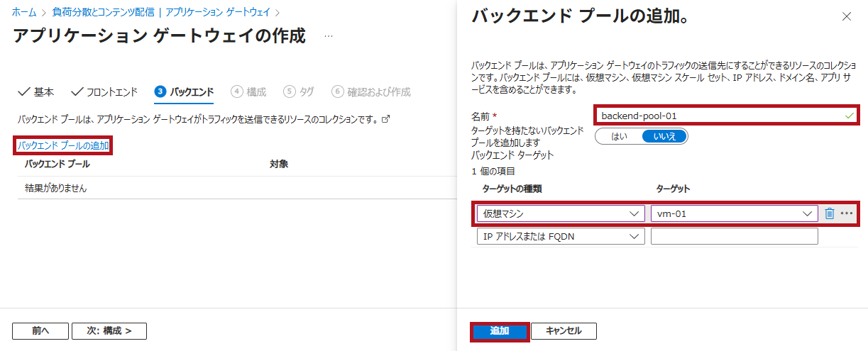The height and width of the screenshot is (351, 868).
Task: Click the external link icon after description
Action: point(386,119)
